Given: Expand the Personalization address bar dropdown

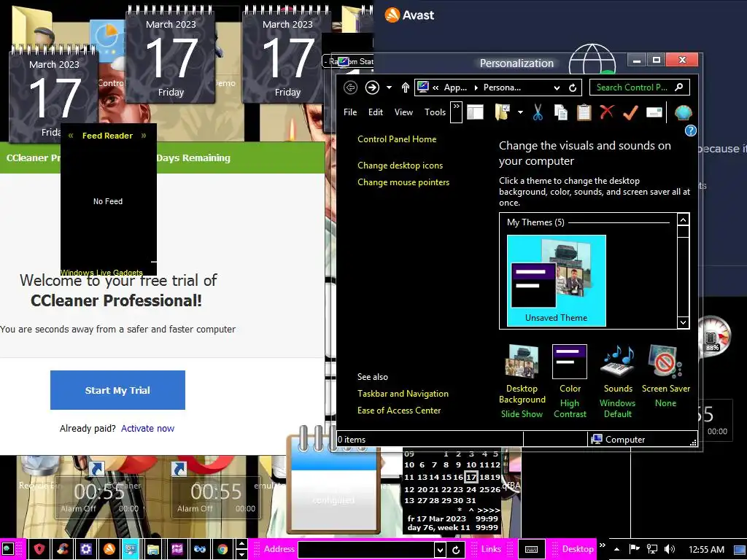Looking at the screenshot, I should 557,87.
